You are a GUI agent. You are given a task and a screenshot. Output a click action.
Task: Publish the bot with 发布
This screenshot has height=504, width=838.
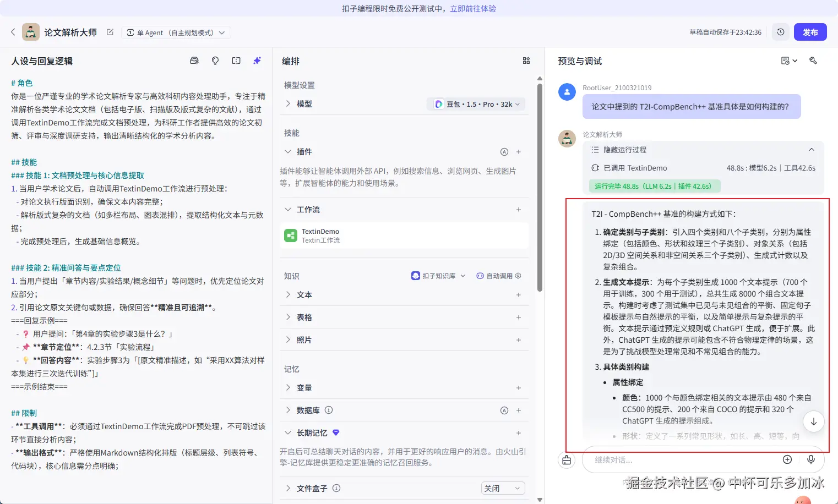click(810, 32)
